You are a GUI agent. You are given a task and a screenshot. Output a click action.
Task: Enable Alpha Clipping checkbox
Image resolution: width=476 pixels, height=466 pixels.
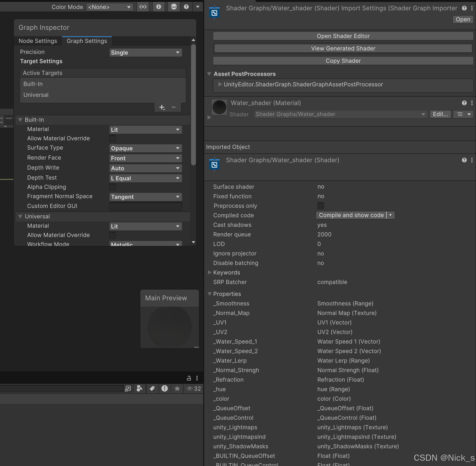[x=112, y=187]
